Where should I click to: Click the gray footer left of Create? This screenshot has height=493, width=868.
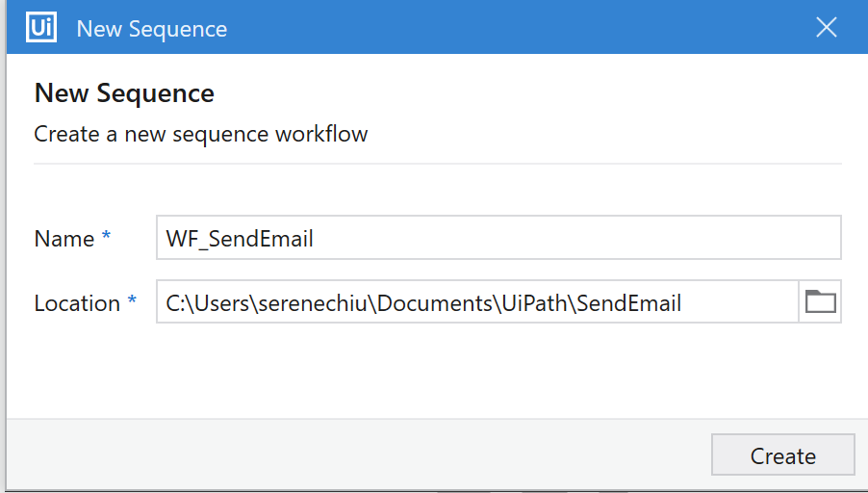click(x=356, y=454)
